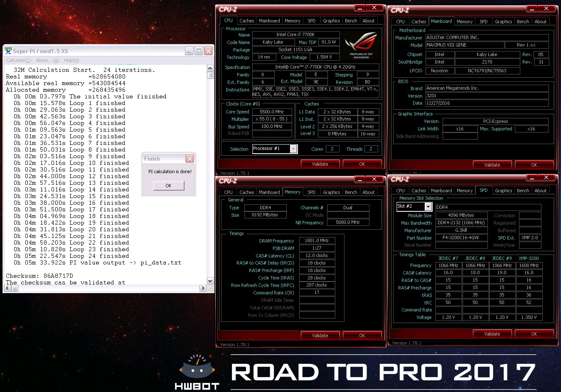Click the Core Voltage 1.584 V field
The width and height of the screenshot is (561, 392).
(324, 57)
